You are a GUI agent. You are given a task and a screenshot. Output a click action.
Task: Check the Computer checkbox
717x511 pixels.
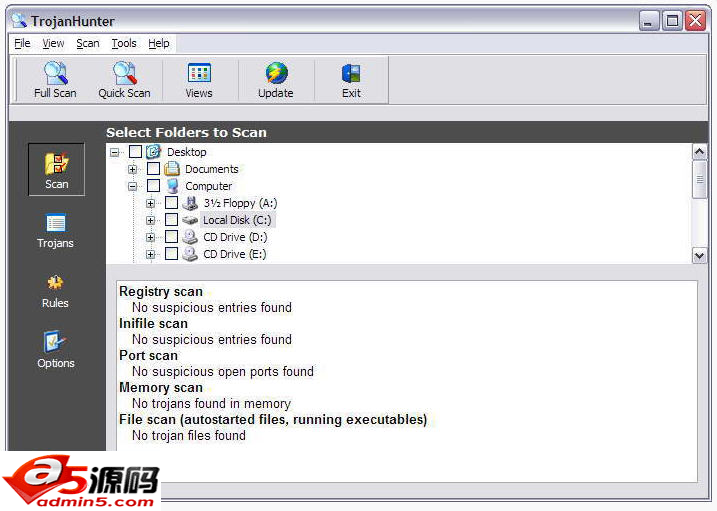click(x=153, y=186)
